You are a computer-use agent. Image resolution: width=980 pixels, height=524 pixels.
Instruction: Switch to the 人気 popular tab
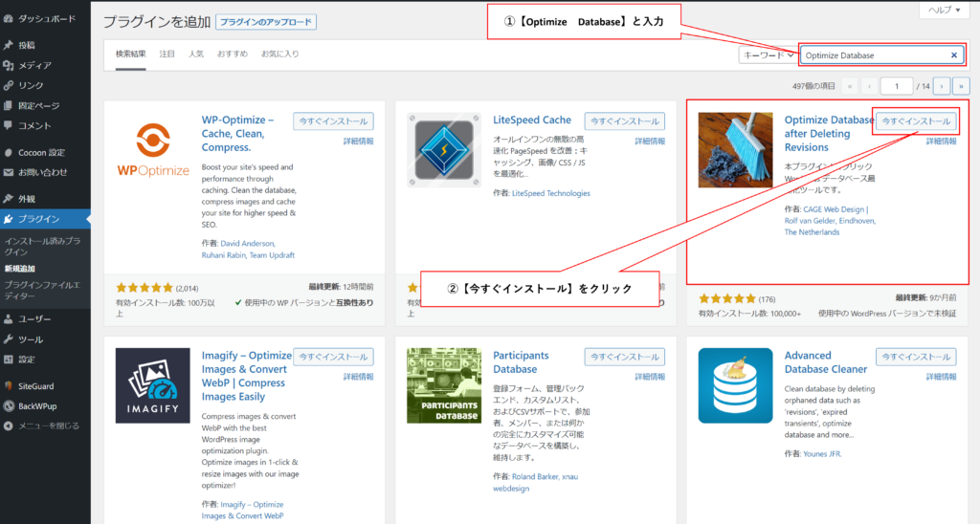click(196, 54)
